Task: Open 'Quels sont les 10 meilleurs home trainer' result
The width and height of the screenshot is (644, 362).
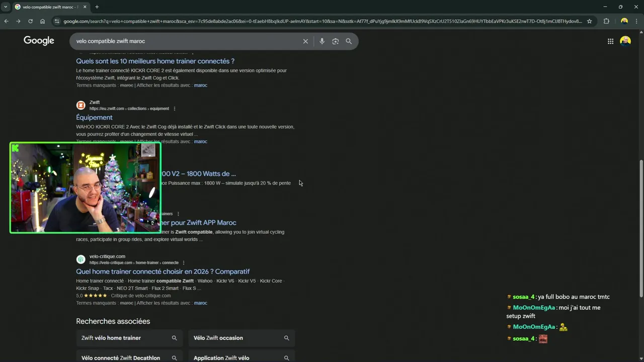Action: (155, 61)
